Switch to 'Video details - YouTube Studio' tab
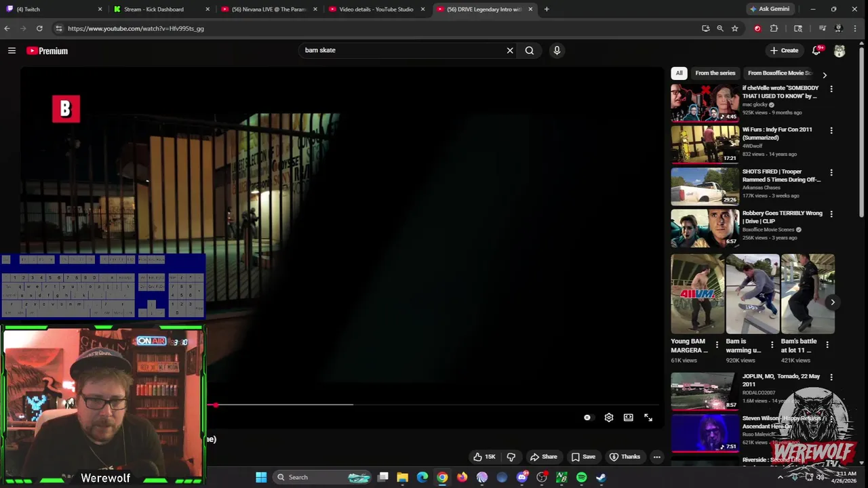This screenshot has width=868, height=488. [x=376, y=9]
